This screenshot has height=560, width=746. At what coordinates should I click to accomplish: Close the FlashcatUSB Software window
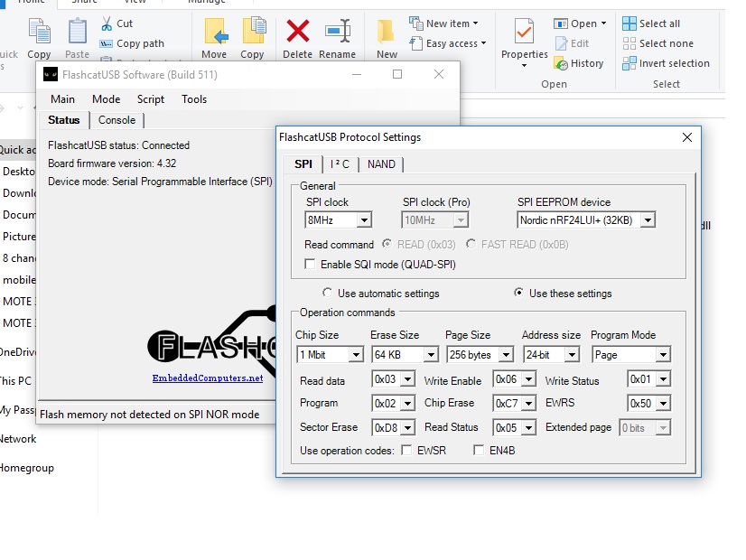pos(439,74)
